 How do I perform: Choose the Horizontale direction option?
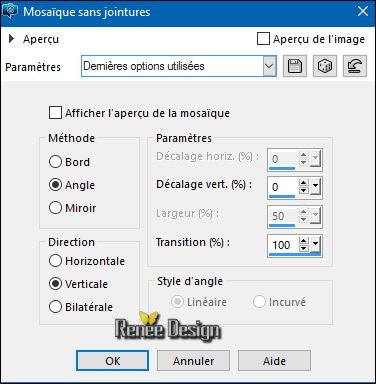click(x=55, y=261)
